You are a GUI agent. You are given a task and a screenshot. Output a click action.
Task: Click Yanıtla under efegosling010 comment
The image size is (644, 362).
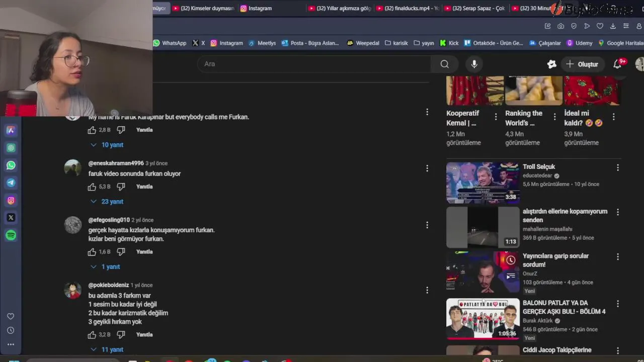(x=144, y=251)
